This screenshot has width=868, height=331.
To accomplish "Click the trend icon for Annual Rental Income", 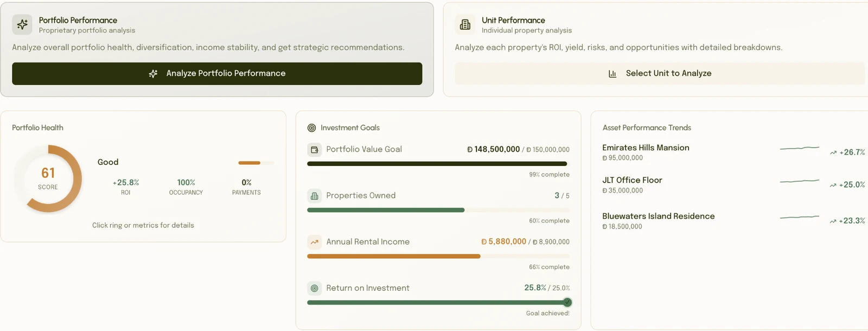I will pyautogui.click(x=315, y=242).
